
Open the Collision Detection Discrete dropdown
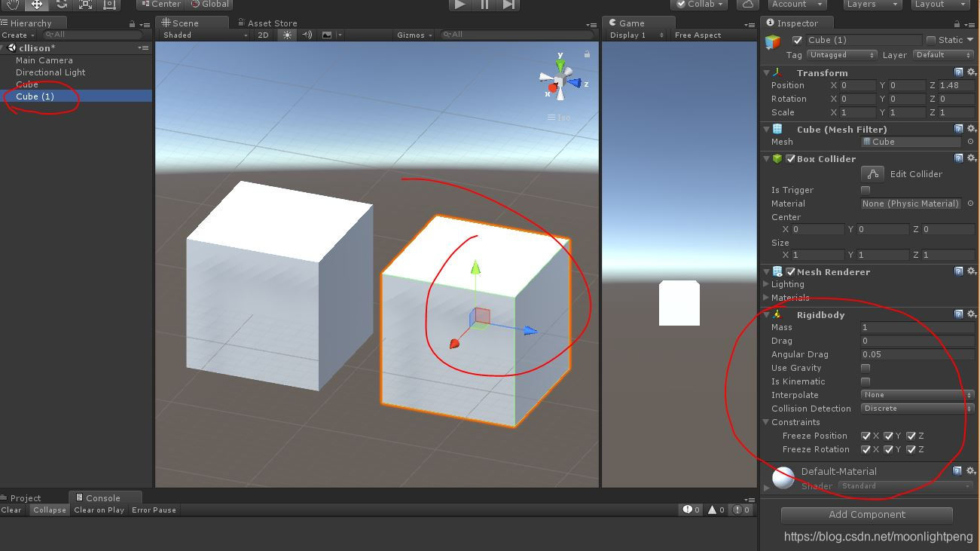point(917,409)
